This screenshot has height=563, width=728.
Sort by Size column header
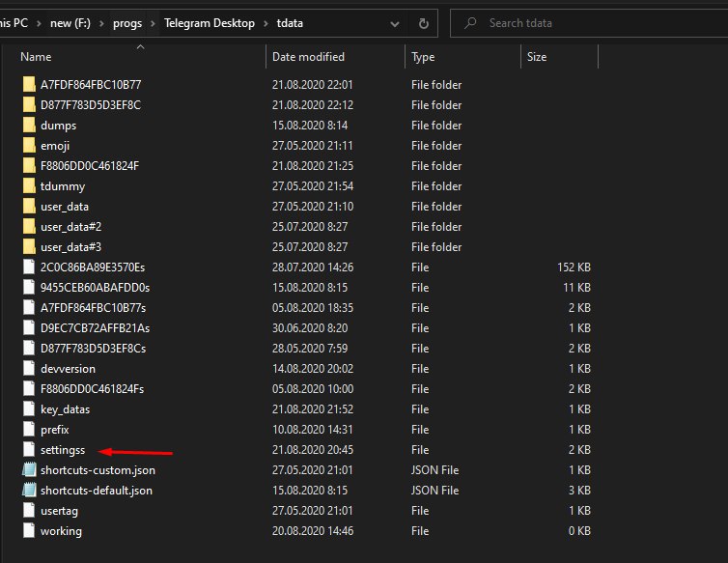[x=537, y=57]
